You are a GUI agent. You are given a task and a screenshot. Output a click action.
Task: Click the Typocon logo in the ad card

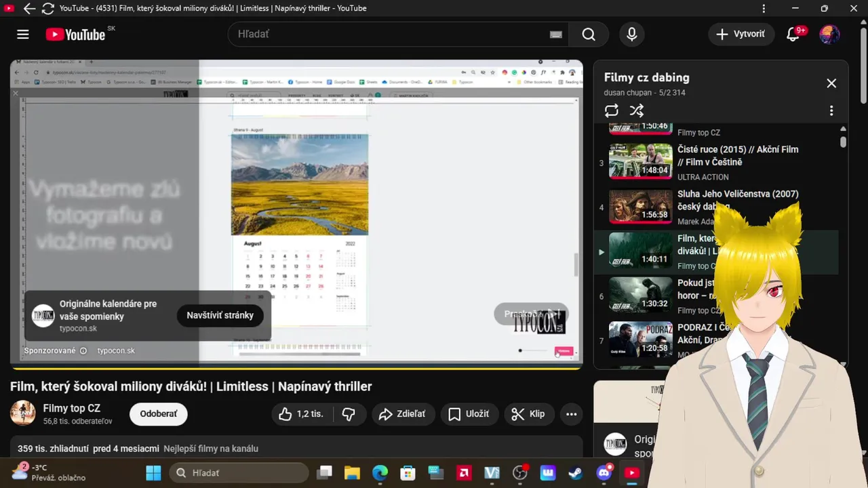43,316
